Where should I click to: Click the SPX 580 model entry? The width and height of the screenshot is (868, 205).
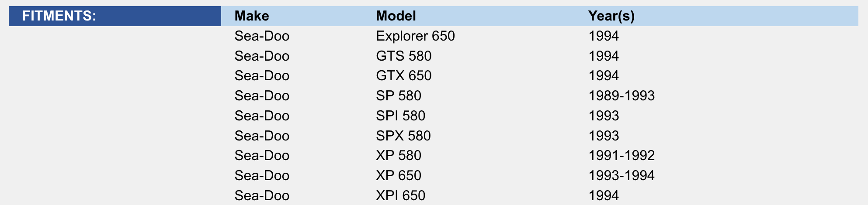click(x=403, y=136)
